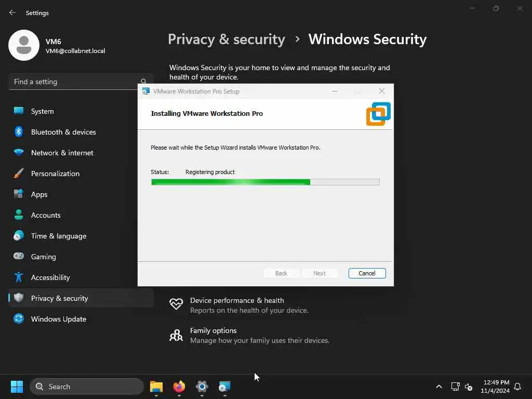Viewport: 532px width, 399px height.
Task: Select the Accessibility figure icon
Action: [x=19, y=277]
